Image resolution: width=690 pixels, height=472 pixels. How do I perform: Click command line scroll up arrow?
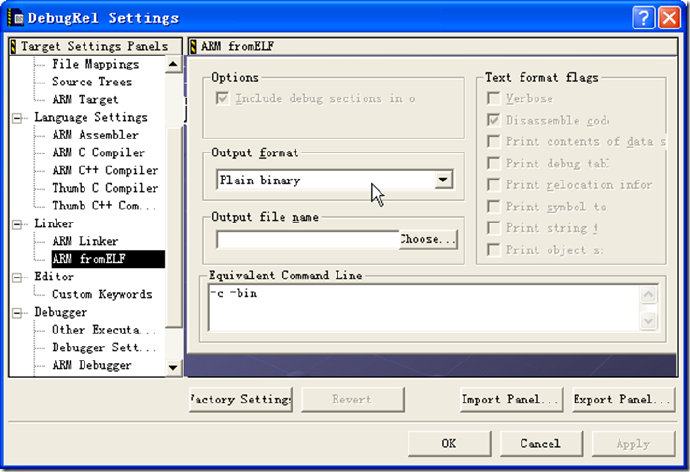coord(649,295)
